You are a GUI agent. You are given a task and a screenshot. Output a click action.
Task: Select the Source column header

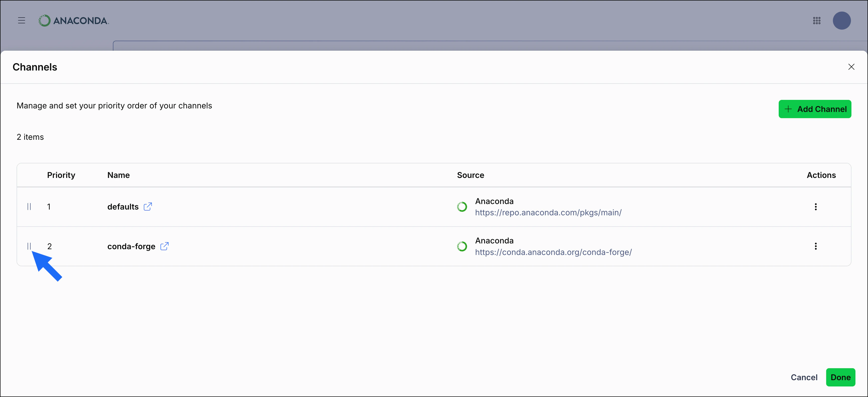(x=470, y=175)
